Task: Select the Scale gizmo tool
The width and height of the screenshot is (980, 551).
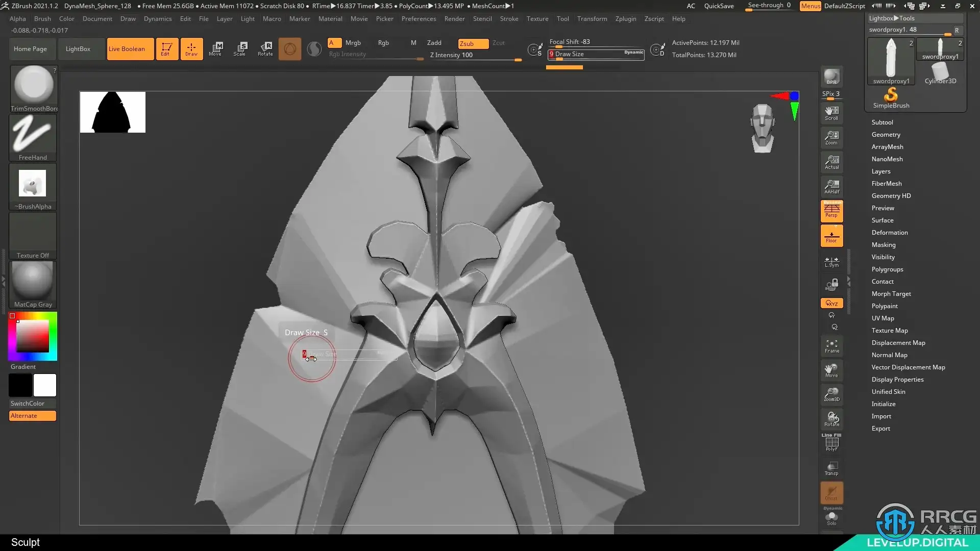Action: (239, 48)
